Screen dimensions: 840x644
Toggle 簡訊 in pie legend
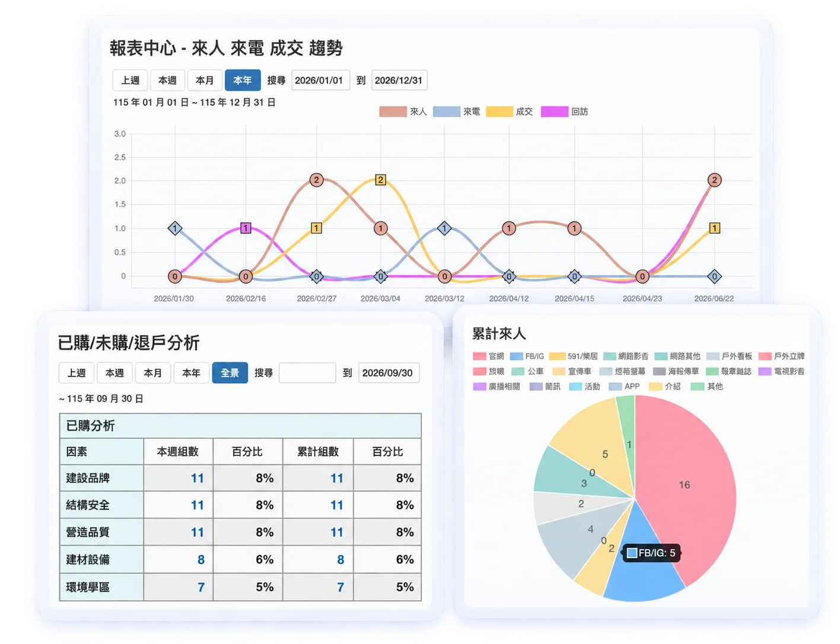545,386
